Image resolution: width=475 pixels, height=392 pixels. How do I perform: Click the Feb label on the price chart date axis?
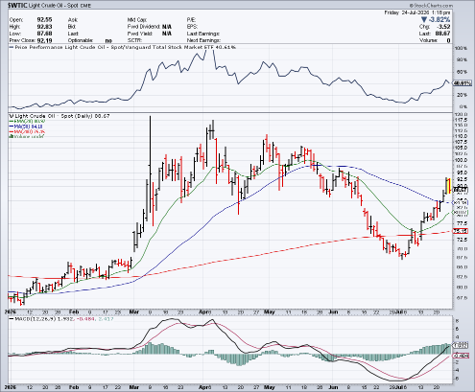coord(74,312)
